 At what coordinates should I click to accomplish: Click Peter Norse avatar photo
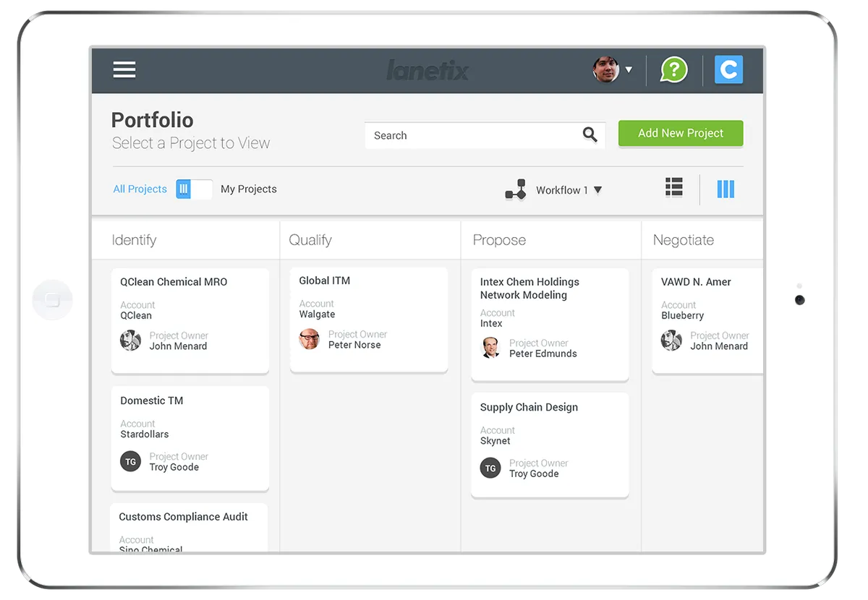(x=310, y=339)
